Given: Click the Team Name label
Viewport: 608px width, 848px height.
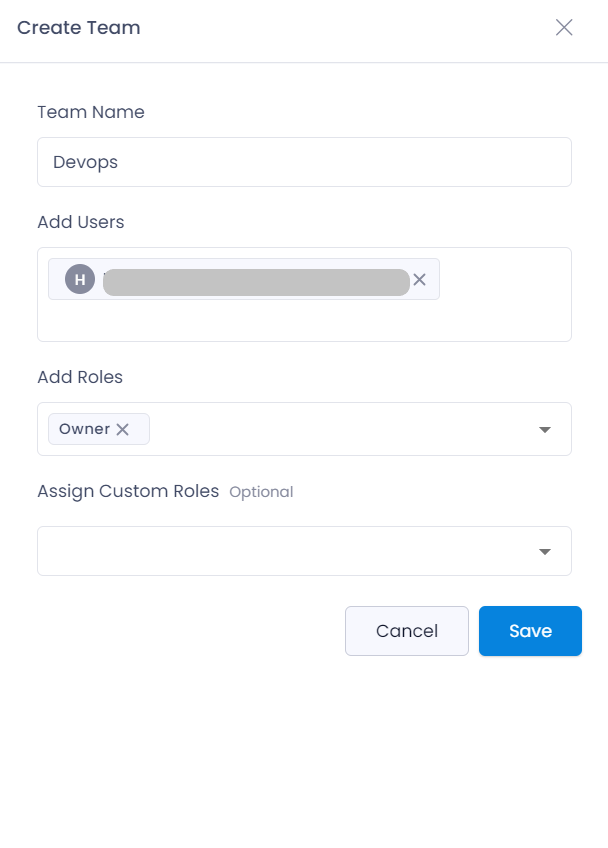Looking at the screenshot, I should 91,112.
